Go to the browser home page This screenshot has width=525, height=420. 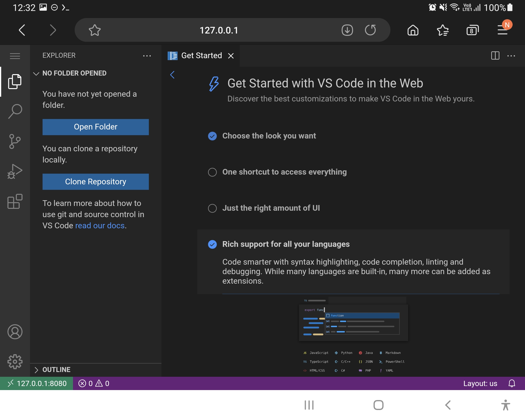pyautogui.click(x=413, y=30)
